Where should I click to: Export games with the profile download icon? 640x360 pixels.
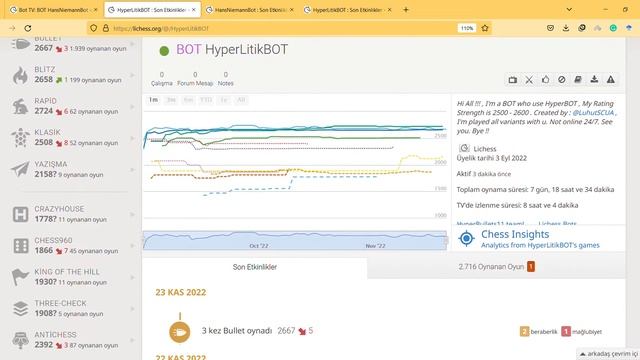point(594,80)
